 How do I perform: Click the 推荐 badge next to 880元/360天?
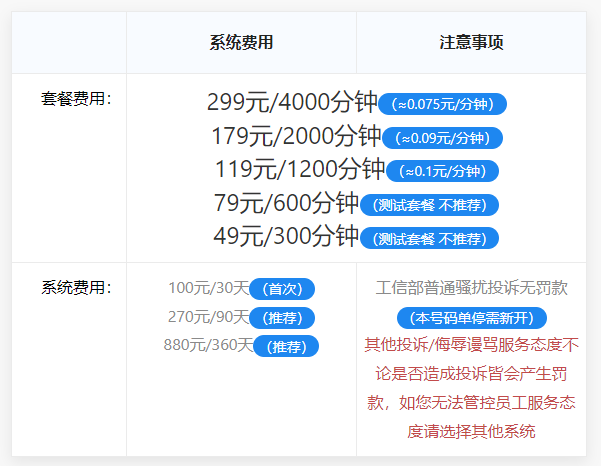286,347
